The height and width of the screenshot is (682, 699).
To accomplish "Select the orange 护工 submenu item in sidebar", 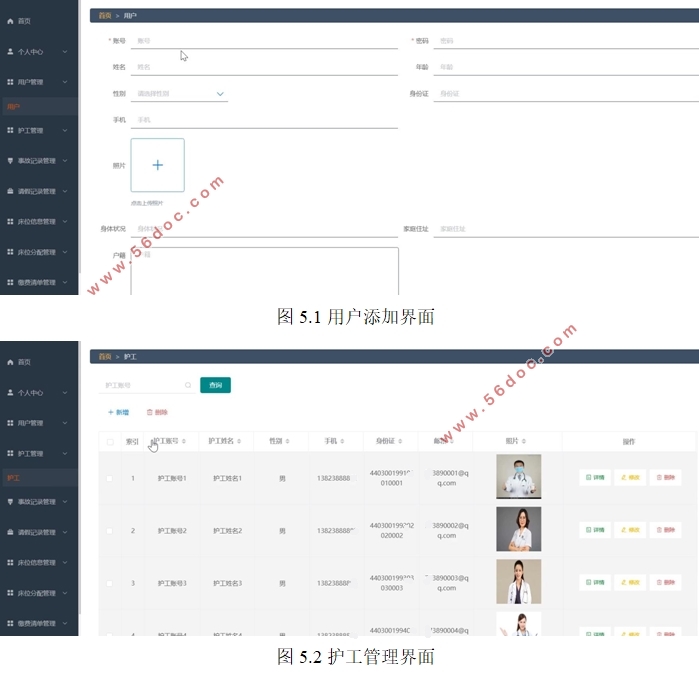I will point(14,478).
